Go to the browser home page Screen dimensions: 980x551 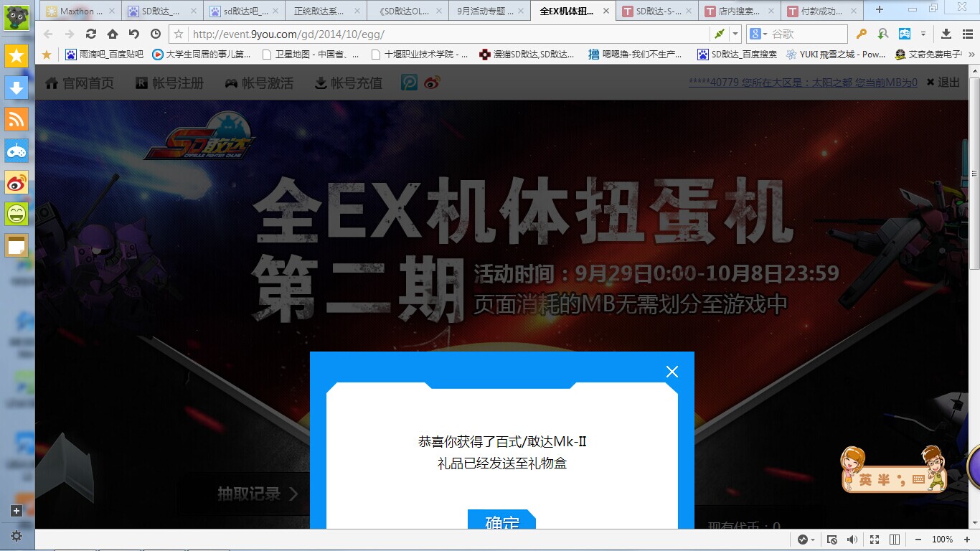click(x=113, y=34)
